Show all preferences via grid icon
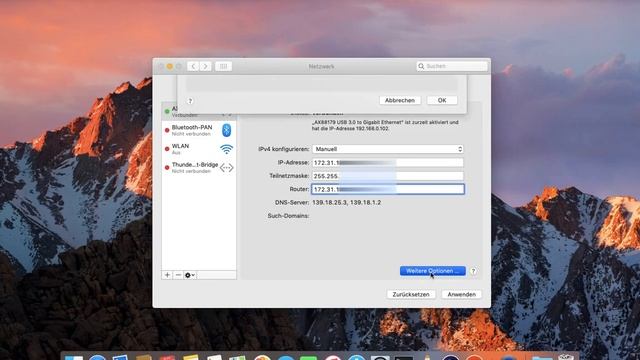The height and width of the screenshot is (360, 640). [x=223, y=66]
